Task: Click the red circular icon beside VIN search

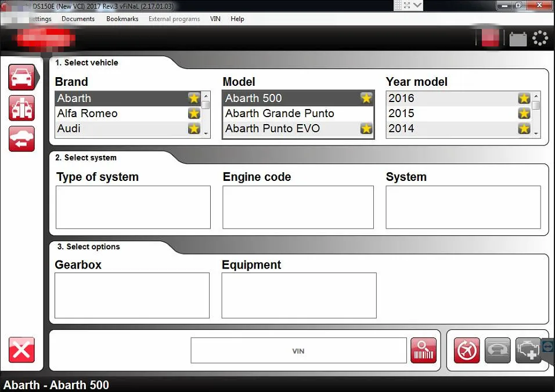Action: tap(467, 351)
